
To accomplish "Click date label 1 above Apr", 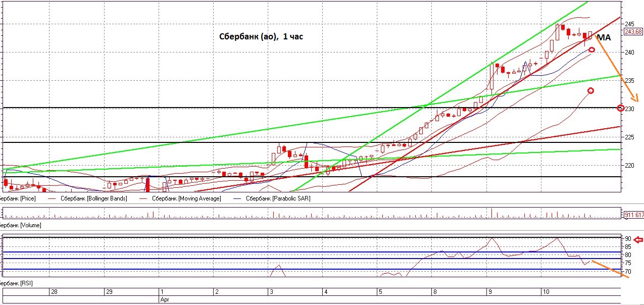I will (162, 292).
